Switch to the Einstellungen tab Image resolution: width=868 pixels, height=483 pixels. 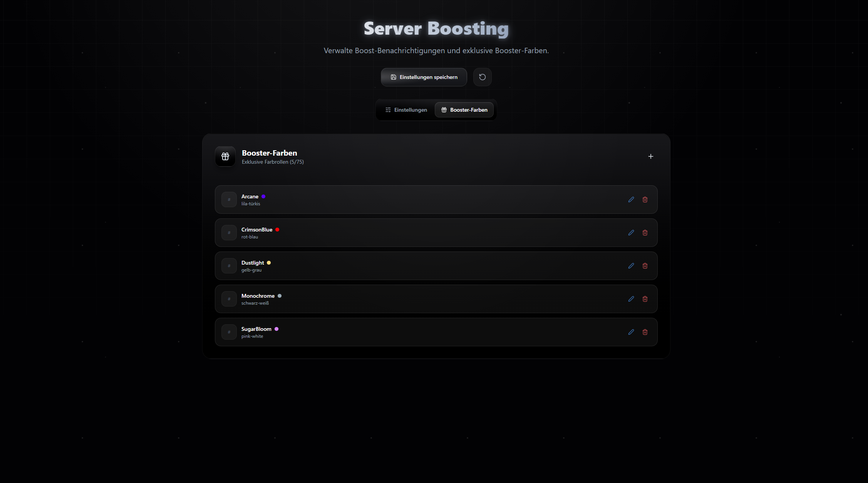tap(406, 110)
